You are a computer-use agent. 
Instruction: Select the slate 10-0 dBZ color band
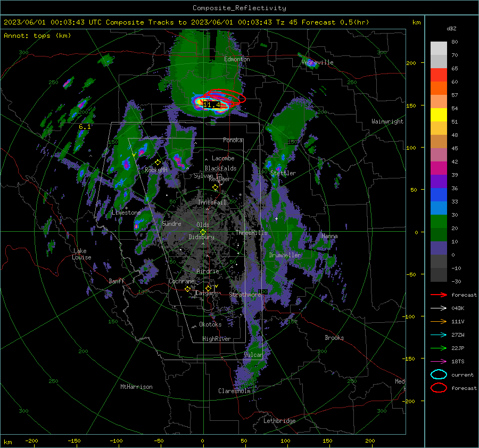click(439, 248)
